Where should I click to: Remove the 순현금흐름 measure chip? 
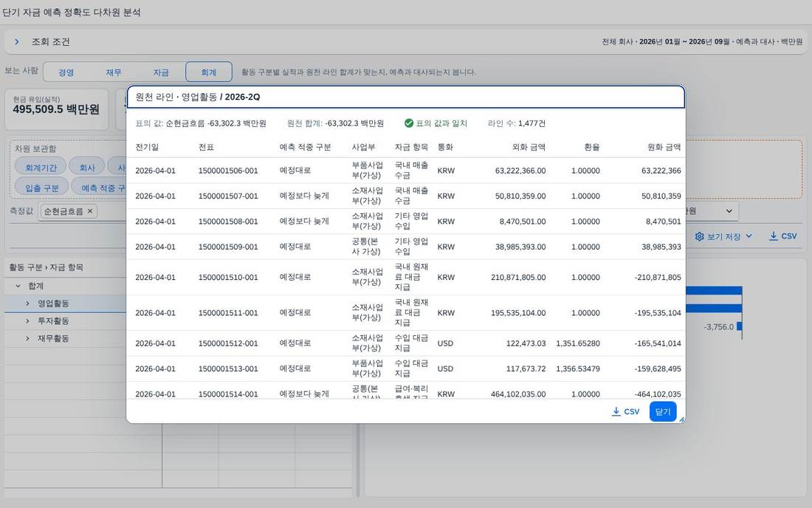tap(90, 211)
